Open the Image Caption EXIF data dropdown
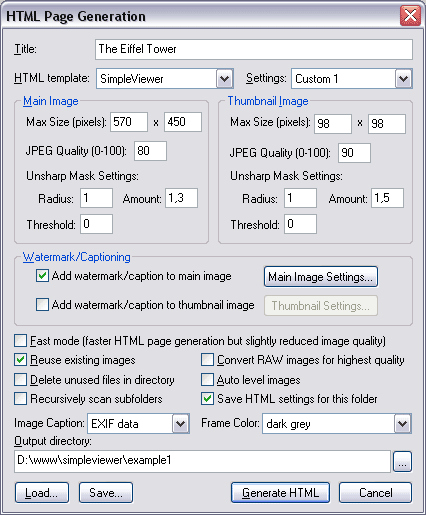This screenshot has width=426, height=515. tap(181, 424)
